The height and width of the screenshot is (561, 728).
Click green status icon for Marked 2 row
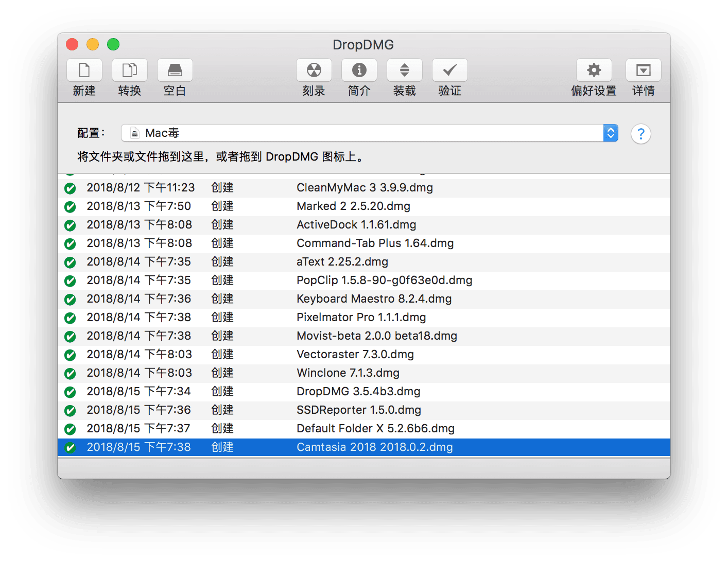70,207
